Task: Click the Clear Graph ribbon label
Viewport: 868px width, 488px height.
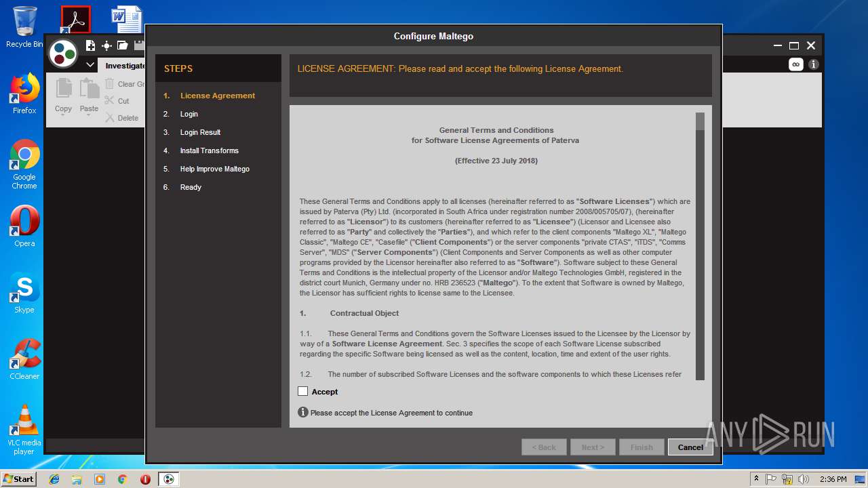Action: point(131,84)
